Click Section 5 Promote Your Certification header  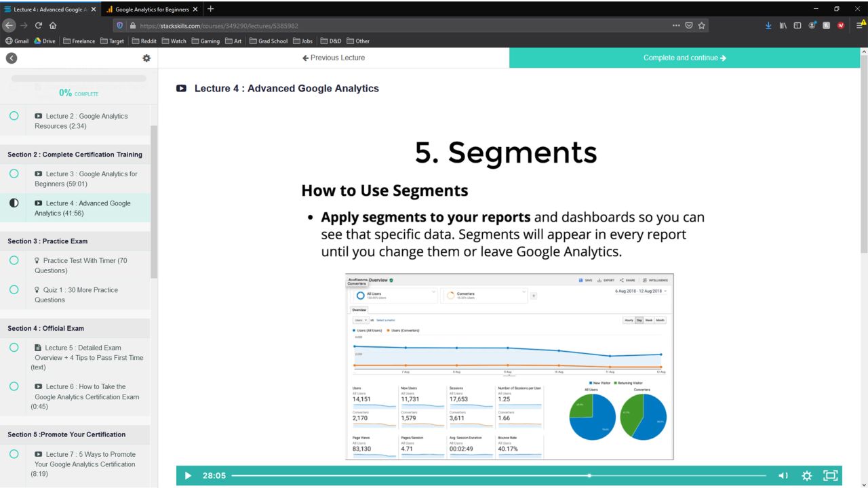point(75,434)
